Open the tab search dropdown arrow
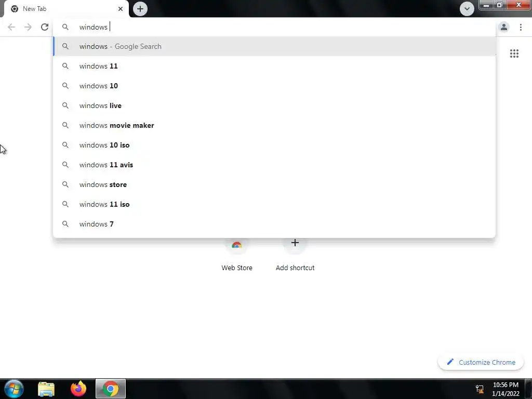 point(467,9)
